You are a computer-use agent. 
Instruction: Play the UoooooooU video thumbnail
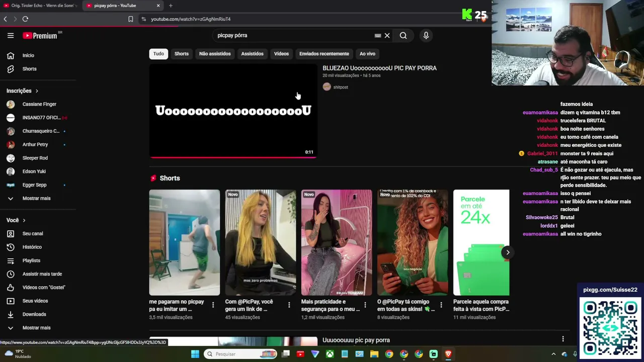tap(233, 111)
